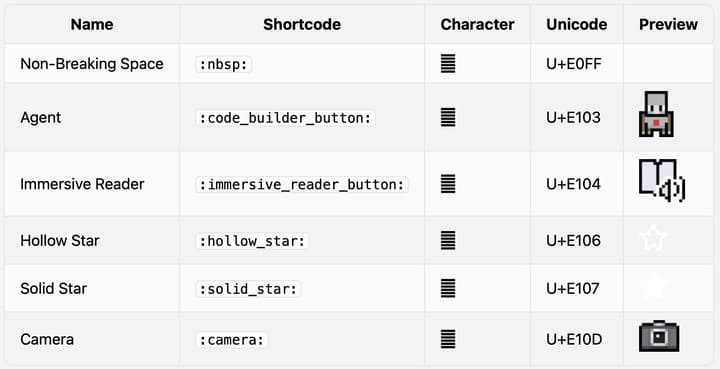Click the Camera row character glyph
This screenshot has width=720, height=369.
pyautogui.click(x=448, y=339)
